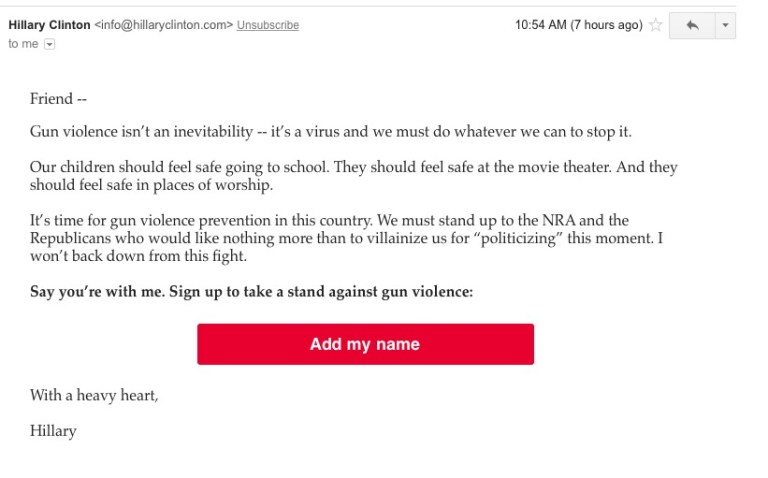Open the more options arrow beside reply

[x=725, y=25]
